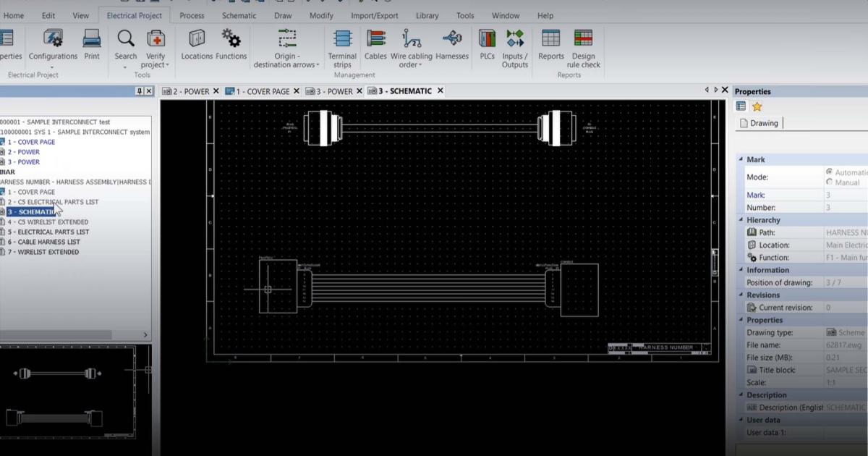
Task: Select Automatic mark mode
Action: tap(829, 172)
